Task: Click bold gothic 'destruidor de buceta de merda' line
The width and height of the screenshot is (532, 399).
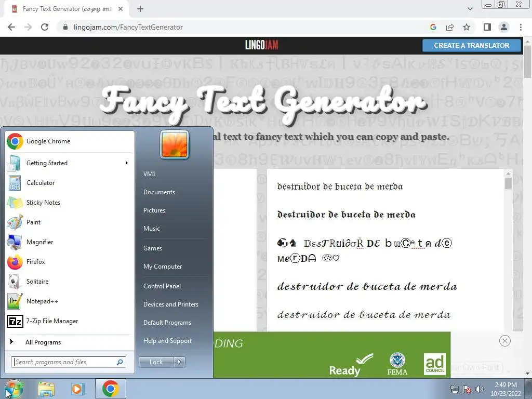Action: pos(347,215)
